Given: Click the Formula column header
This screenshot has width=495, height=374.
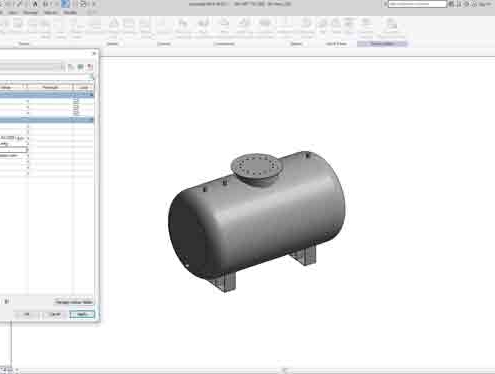Looking at the screenshot, I should [x=50, y=87].
